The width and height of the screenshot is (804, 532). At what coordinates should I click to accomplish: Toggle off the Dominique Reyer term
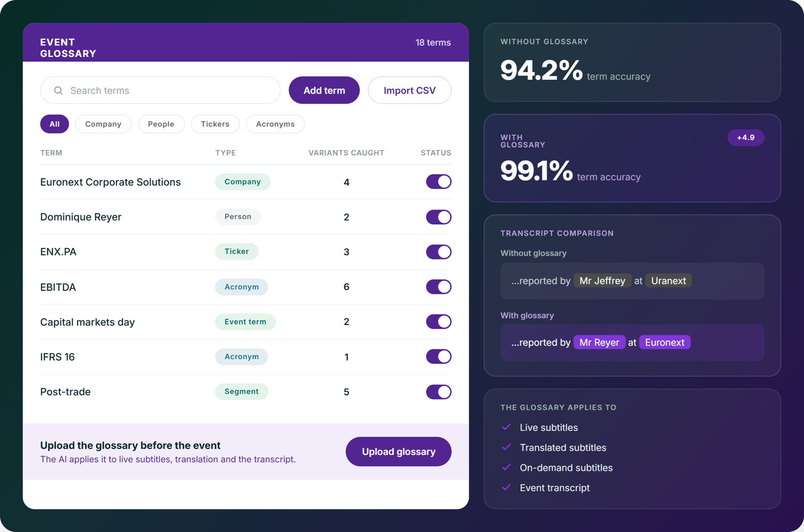click(438, 217)
